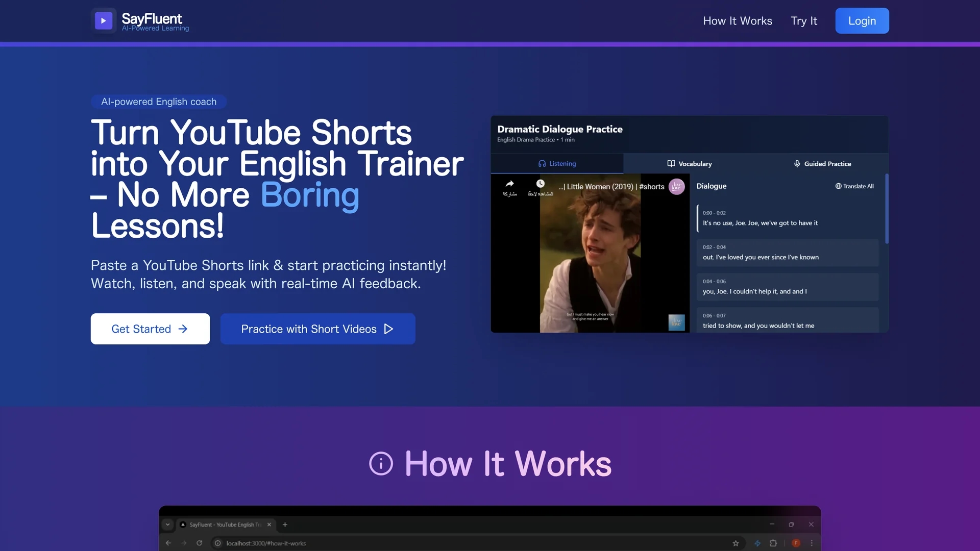
Task: Click the share arrow icon on video
Action: click(x=509, y=184)
